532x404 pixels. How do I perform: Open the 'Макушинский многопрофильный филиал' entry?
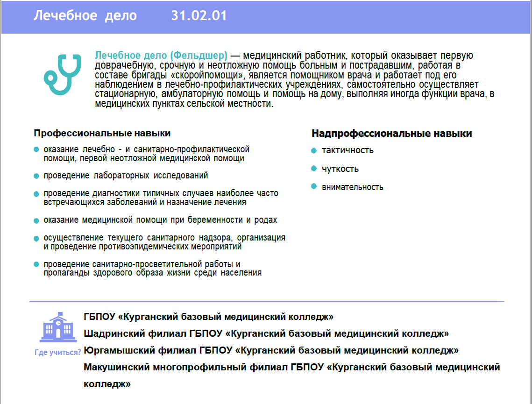click(x=292, y=376)
